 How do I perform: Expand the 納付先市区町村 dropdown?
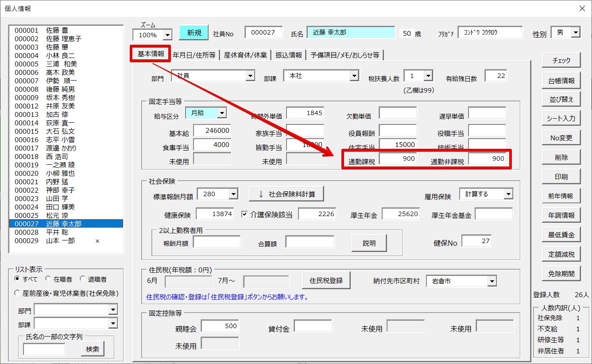[x=492, y=281]
